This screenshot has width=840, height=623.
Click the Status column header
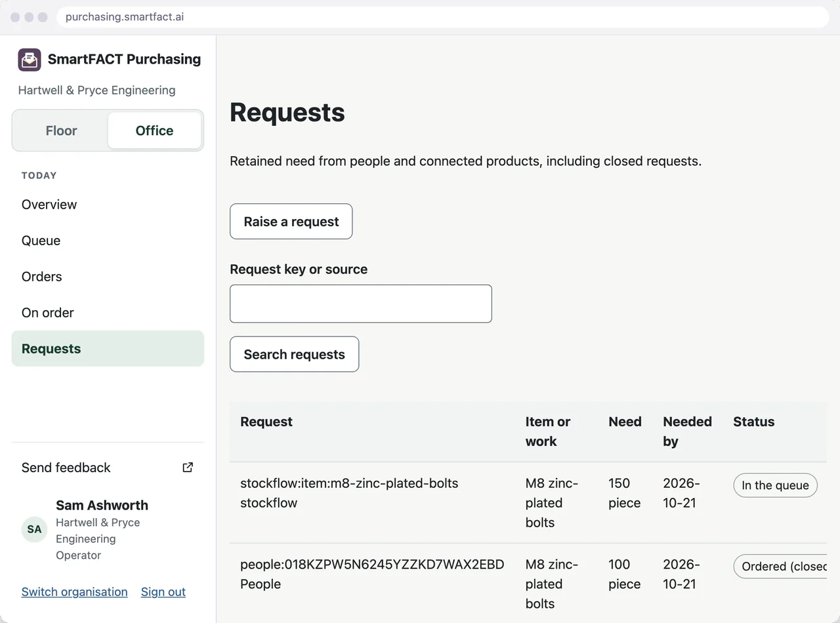(x=753, y=422)
